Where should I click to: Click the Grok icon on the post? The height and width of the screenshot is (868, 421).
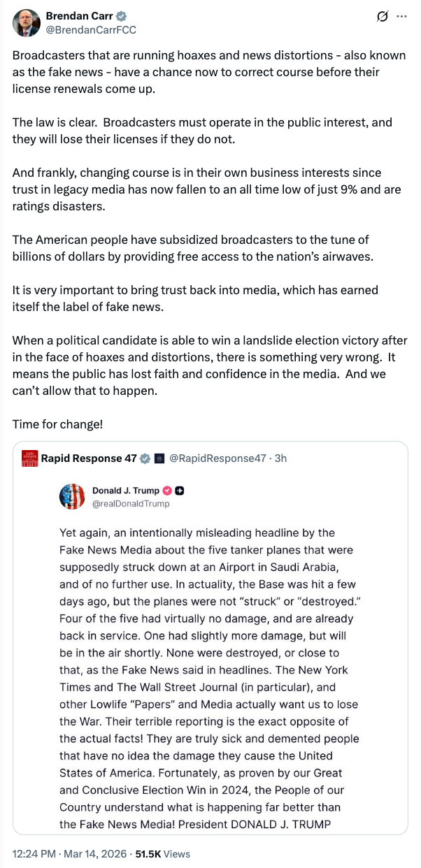click(382, 17)
